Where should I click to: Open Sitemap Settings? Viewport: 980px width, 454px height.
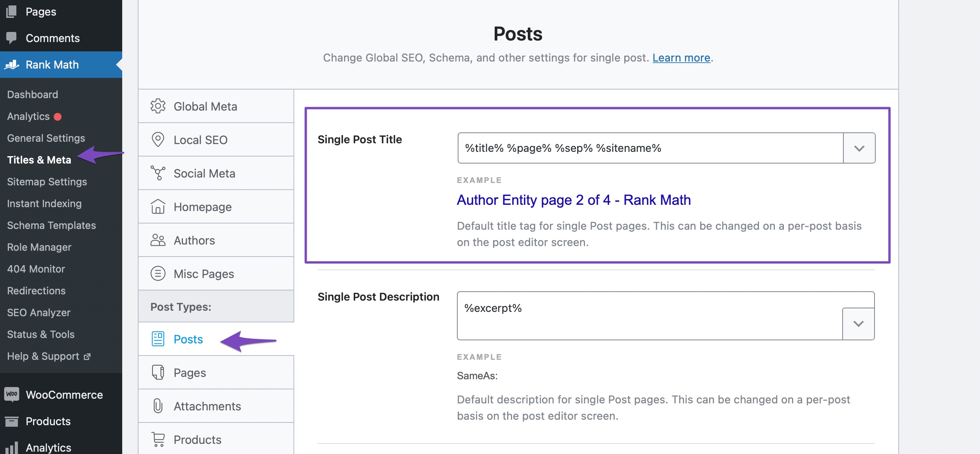click(47, 182)
